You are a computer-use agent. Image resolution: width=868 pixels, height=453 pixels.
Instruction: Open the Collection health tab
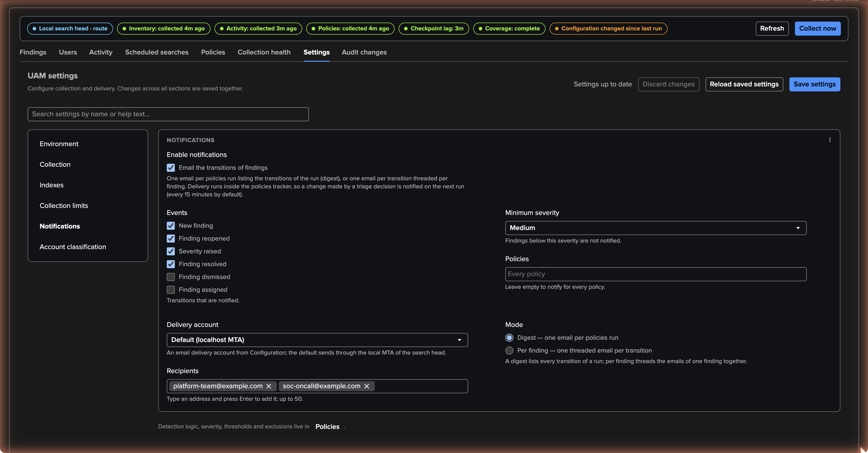tap(264, 52)
